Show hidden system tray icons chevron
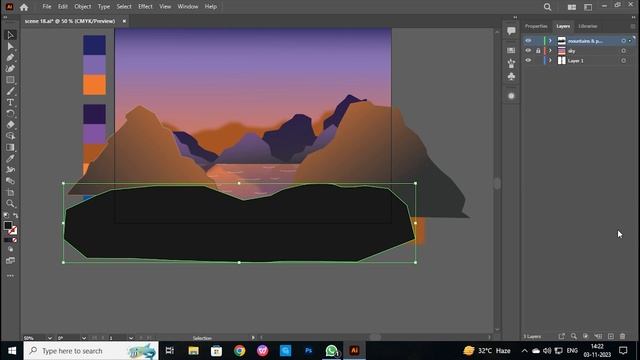This screenshot has height=360, width=640. (524, 351)
